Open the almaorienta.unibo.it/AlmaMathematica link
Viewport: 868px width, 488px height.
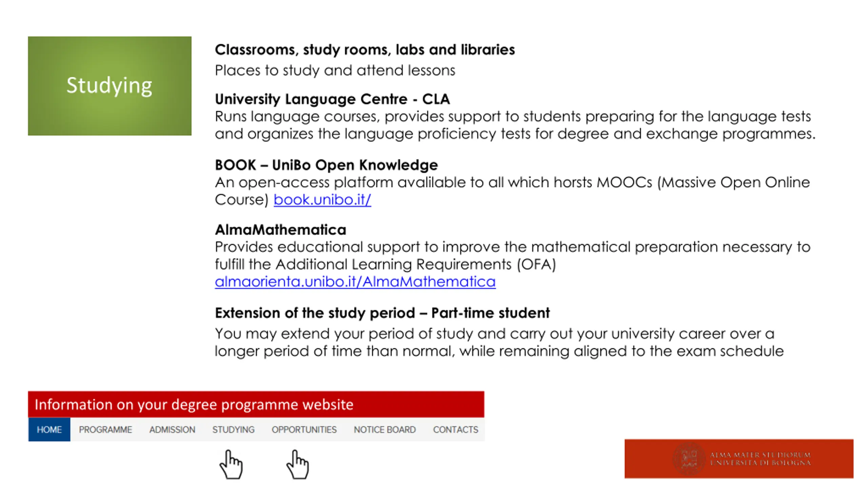tap(355, 282)
